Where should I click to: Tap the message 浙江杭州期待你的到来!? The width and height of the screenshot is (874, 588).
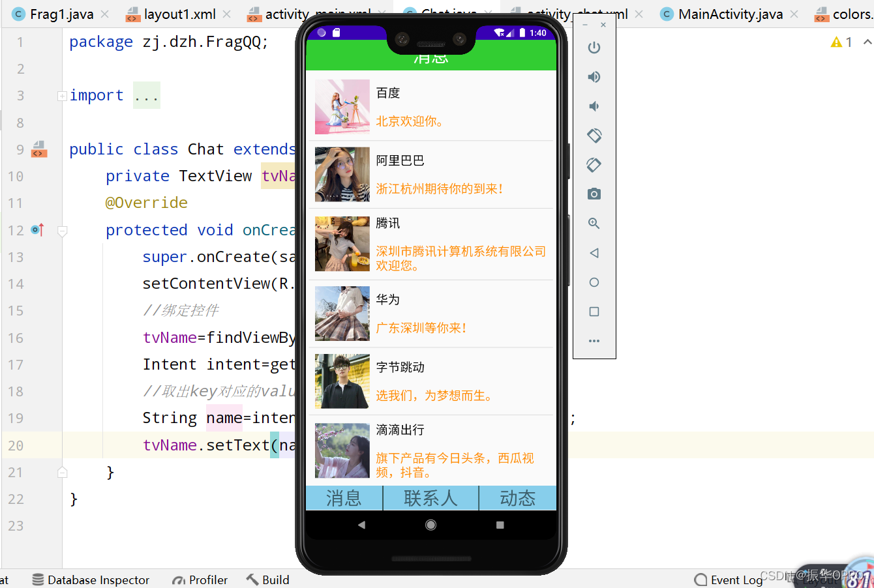440,189
